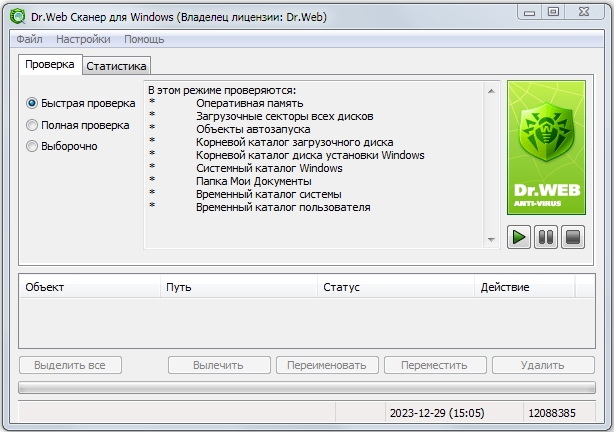
Task: Click Корневой каталог диска установки Windows line
Action: [310, 155]
